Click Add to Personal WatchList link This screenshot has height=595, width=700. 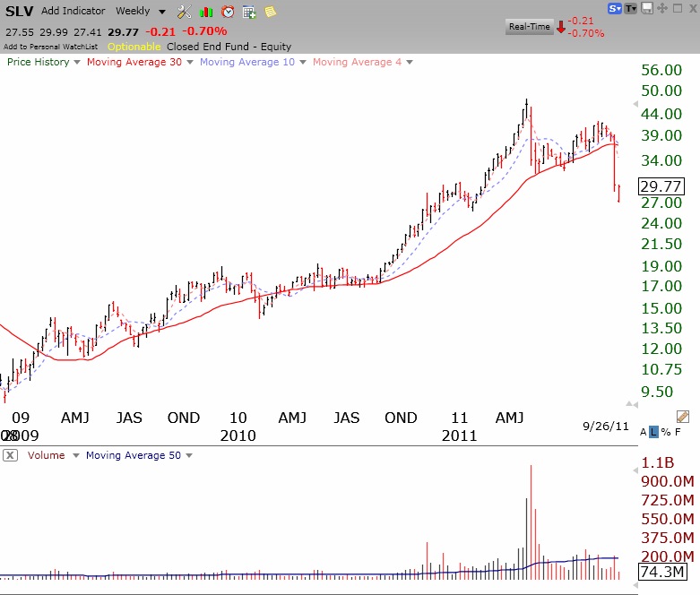pyautogui.click(x=52, y=46)
